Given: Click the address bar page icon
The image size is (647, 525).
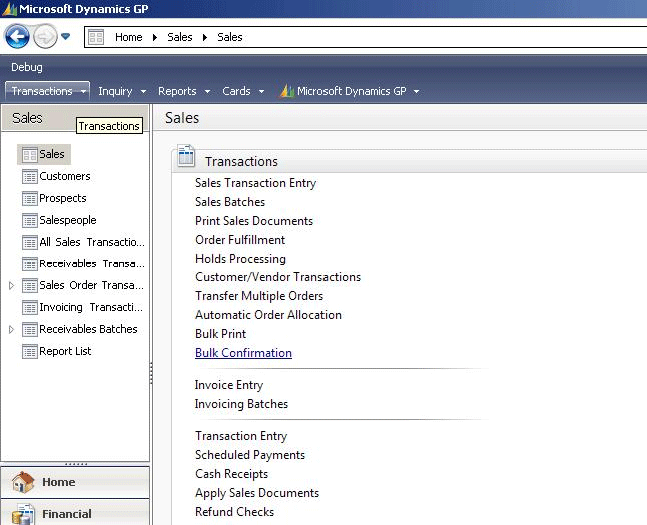Looking at the screenshot, I should [x=96, y=37].
